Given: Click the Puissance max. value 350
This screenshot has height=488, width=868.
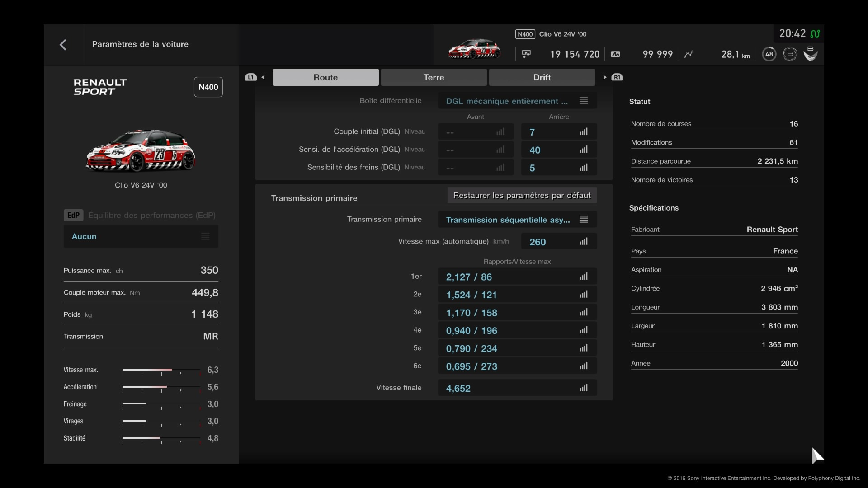Looking at the screenshot, I should [209, 270].
